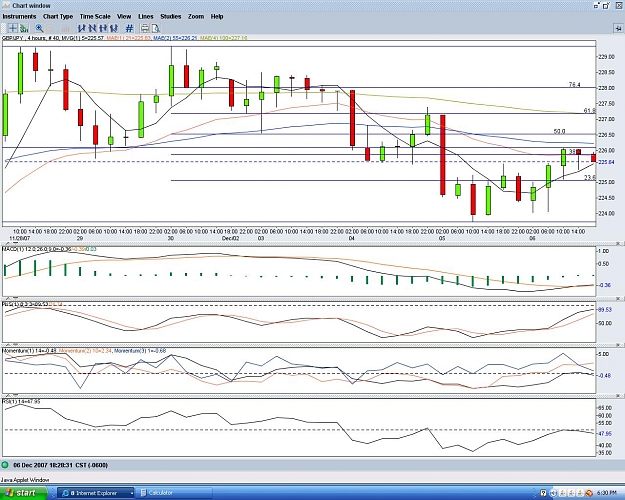Image resolution: width=625 pixels, height=500 pixels.
Task: Select the 76.4 Fibonacci level label
Action: (x=574, y=85)
